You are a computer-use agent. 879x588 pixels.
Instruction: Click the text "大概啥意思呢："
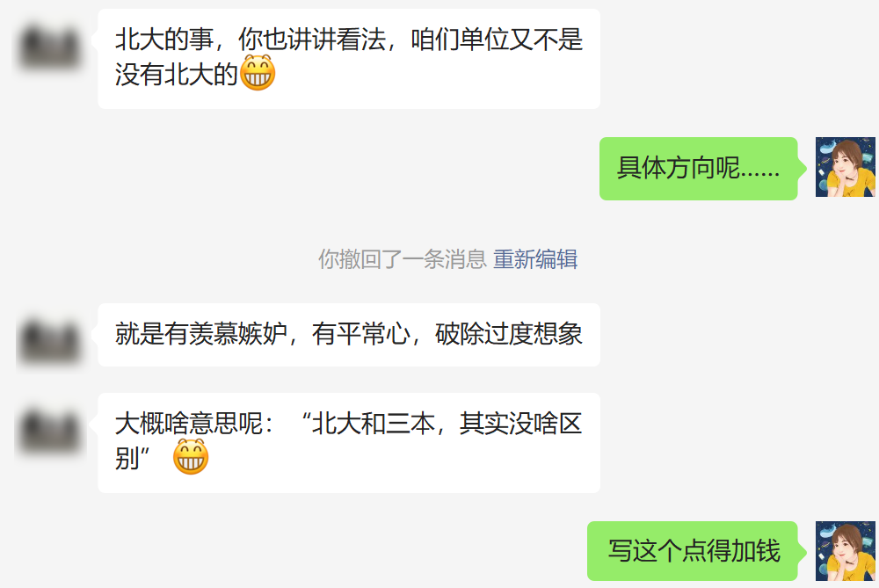(194, 424)
